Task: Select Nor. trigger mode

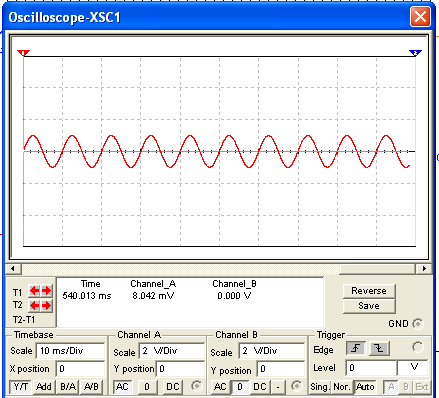Action: pos(342,387)
